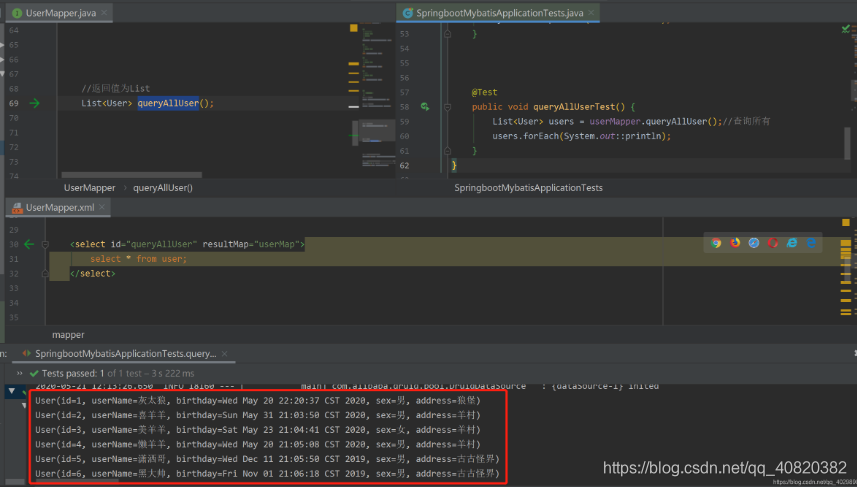Click green left arrow gutter icon on line 30
This screenshot has width=857, height=487.
click(29, 244)
